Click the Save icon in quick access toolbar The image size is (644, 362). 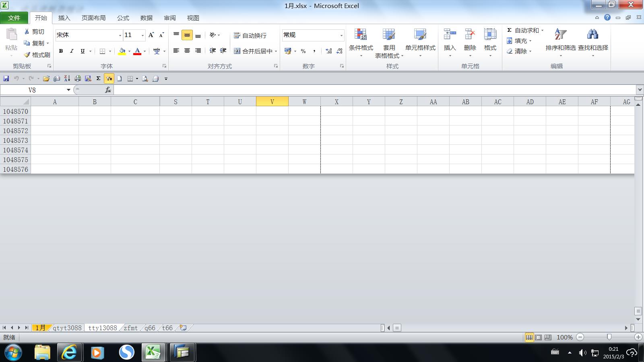coord(6,79)
